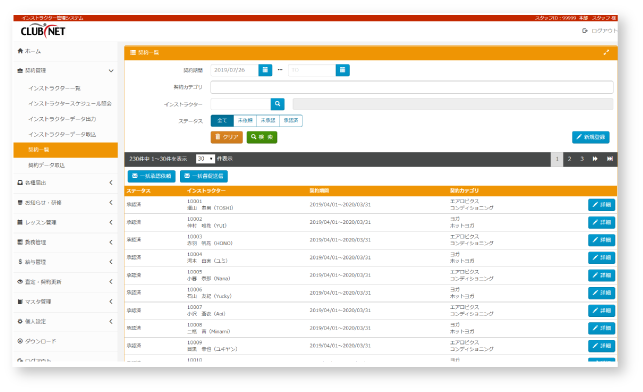Click the 契約カテゴリ column header
This screenshot has height=392, width=643.
[x=464, y=191]
